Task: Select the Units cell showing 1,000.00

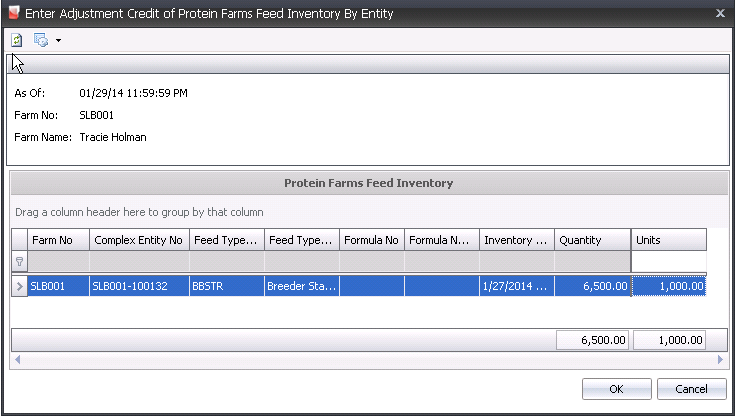Action: point(669,286)
